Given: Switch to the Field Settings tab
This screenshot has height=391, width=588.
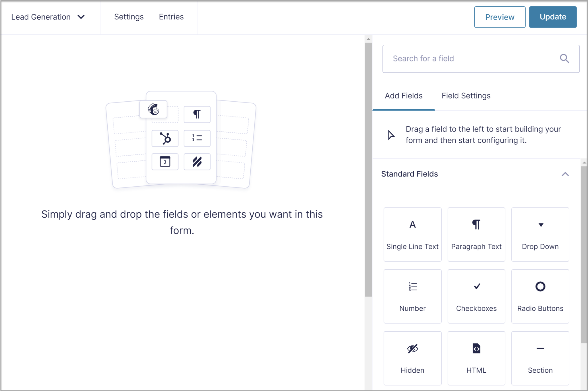Looking at the screenshot, I should tap(466, 96).
